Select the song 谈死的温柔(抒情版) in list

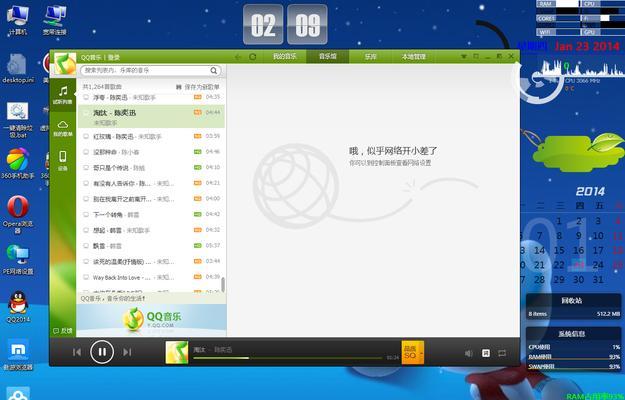click(x=151, y=261)
